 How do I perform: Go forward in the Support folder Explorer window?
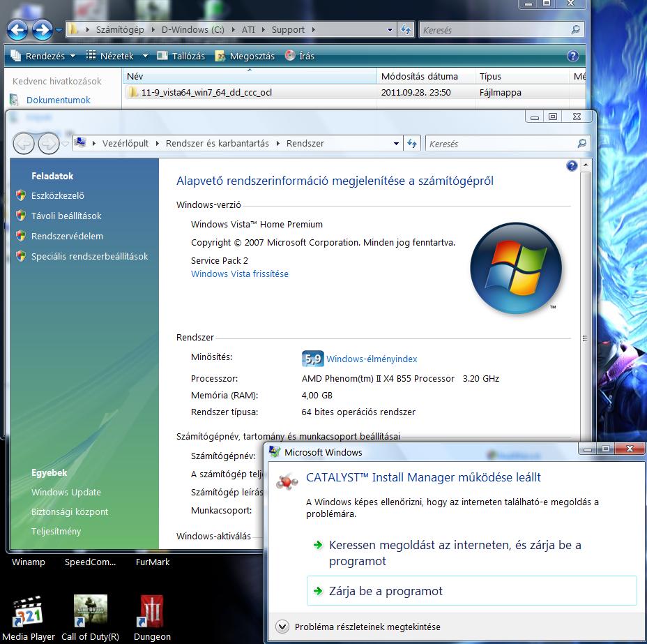pyautogui.click(x=43, y=30)
